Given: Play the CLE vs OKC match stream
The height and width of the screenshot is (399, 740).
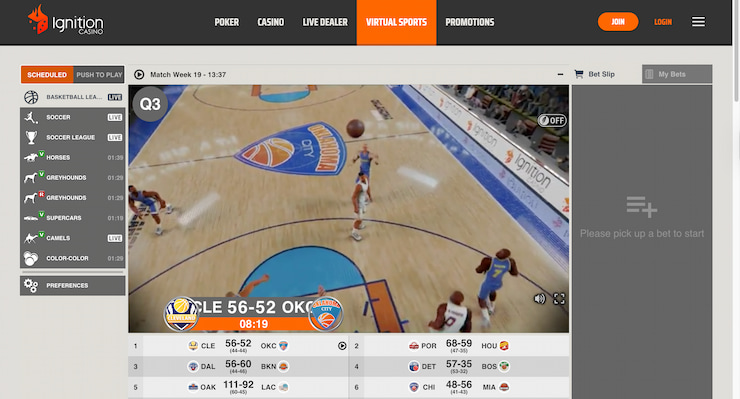Looking at the screenshot, I should (342, 346).
